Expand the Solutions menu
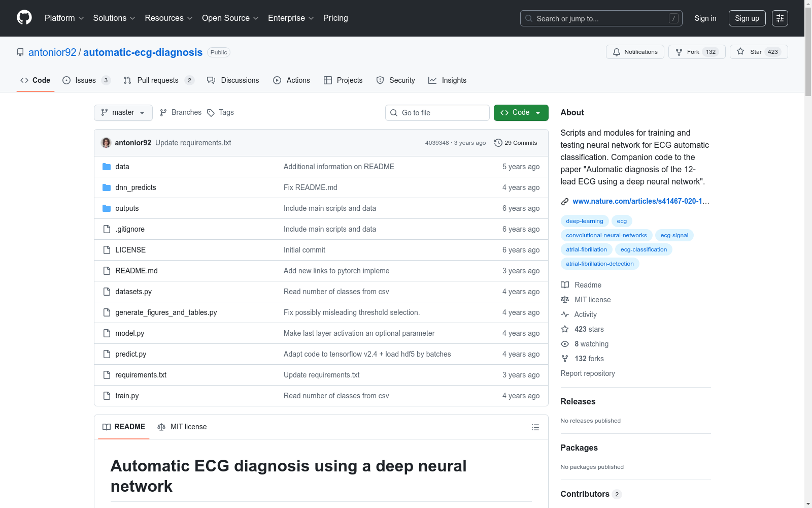812x508 pixels. pyautogui.click(x=114, y=18)
